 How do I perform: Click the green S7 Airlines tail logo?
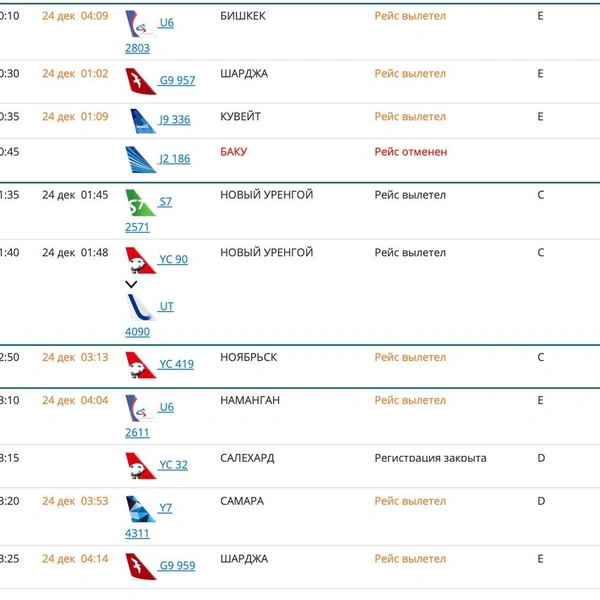click(140, 203)
